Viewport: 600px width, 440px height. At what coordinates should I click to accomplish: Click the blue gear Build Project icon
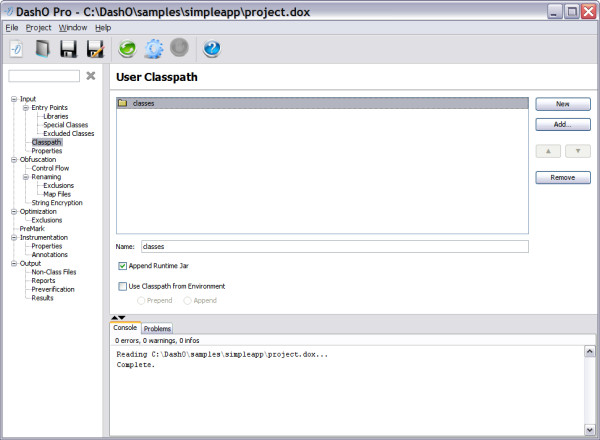point(154,49)
